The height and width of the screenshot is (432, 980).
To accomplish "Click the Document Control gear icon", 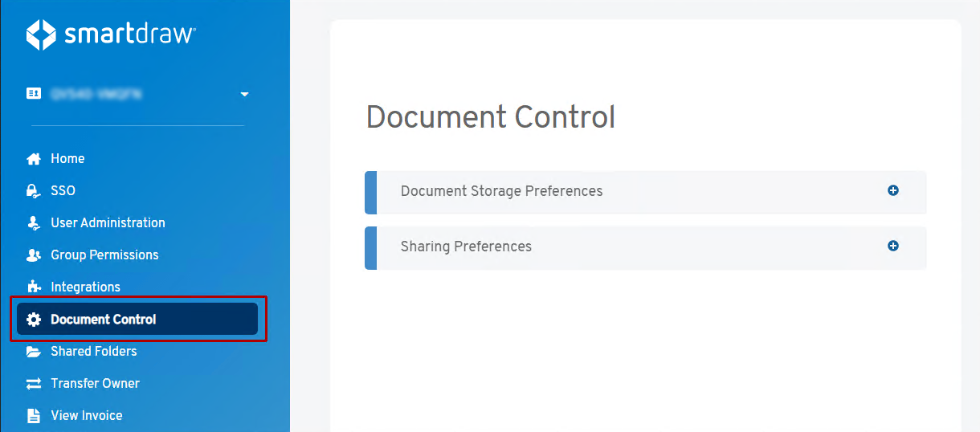I will [34, 320].
